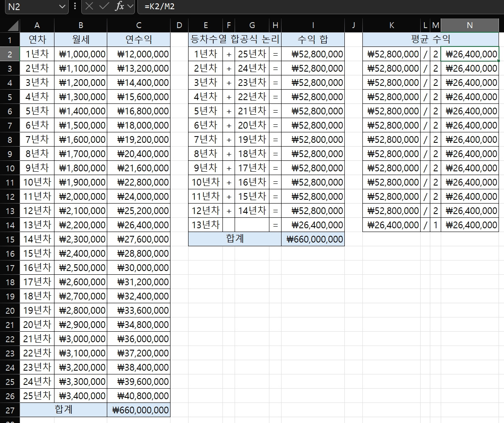This screenshot has height=423, width=504.
Task: Click the formula bar options dots handle
Action: [x=75, y=7]
